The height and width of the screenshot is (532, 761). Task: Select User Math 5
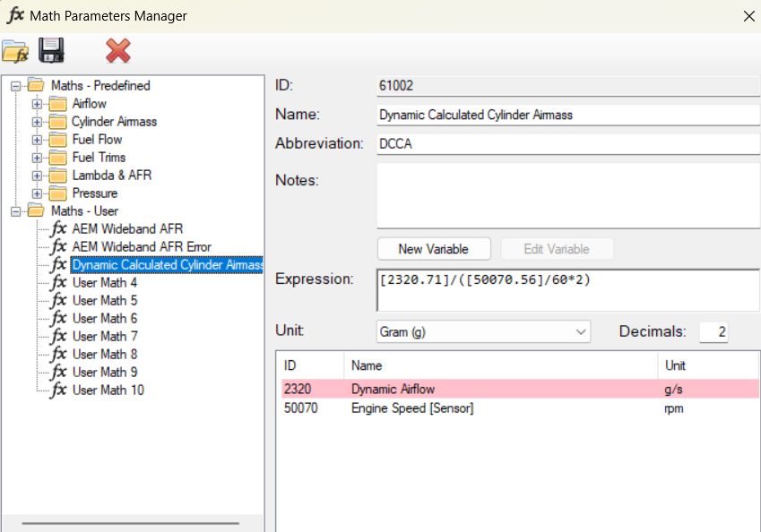click(x=105, y=301)
